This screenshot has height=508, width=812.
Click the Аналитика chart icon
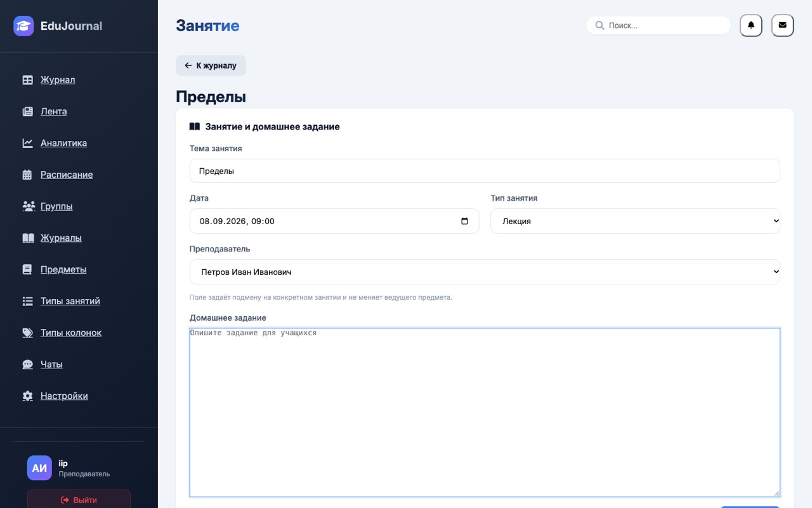coord(27,144)
